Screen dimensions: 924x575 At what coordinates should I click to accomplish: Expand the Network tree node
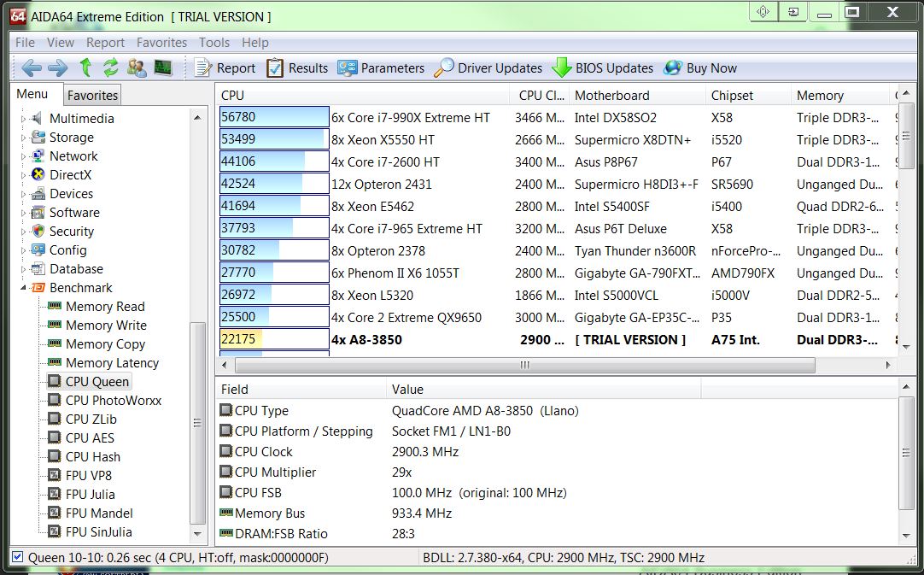[24, 156]
